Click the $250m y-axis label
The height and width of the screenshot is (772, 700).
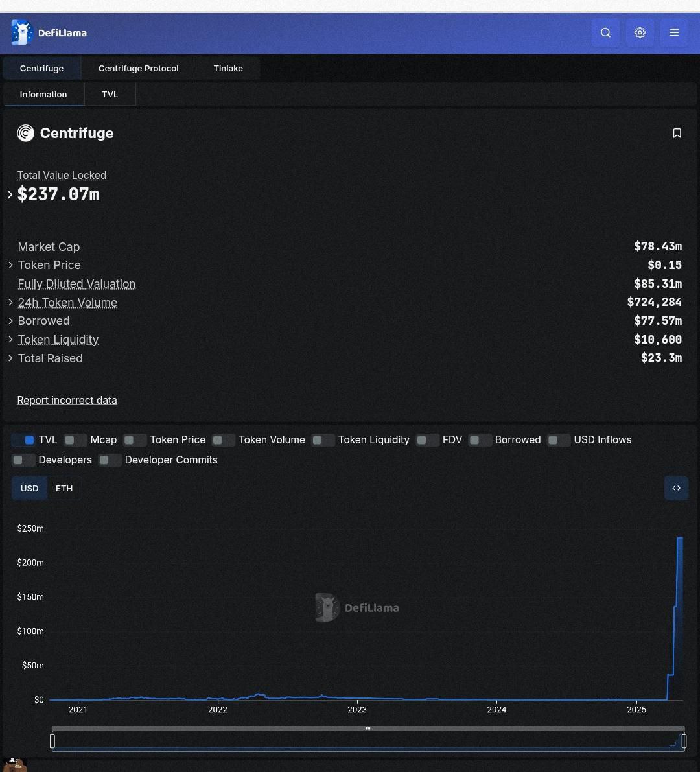[x=30, y=529]
